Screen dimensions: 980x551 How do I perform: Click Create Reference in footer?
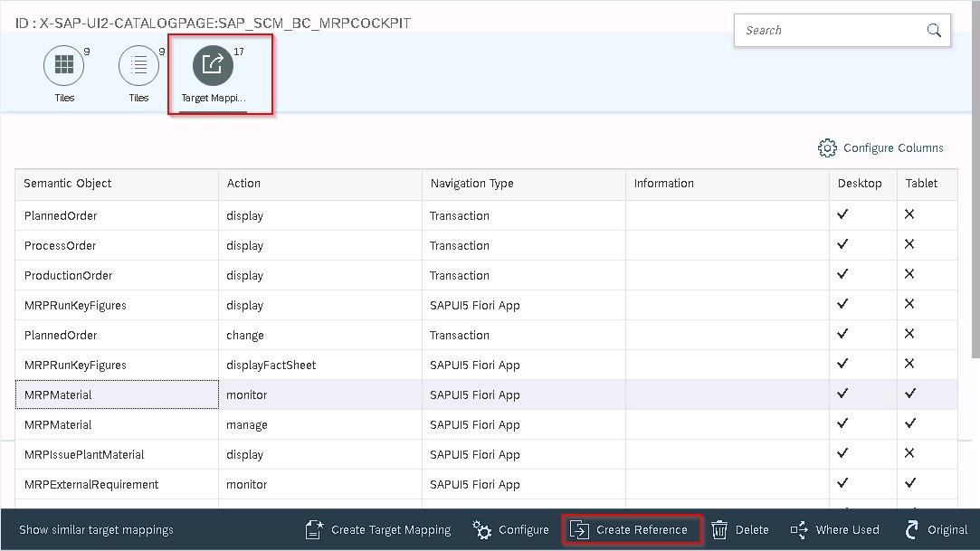(630, 530)
